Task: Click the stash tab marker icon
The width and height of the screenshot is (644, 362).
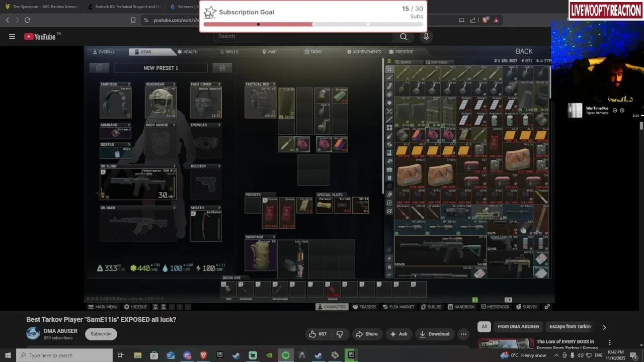Action: tap(389, 61)
